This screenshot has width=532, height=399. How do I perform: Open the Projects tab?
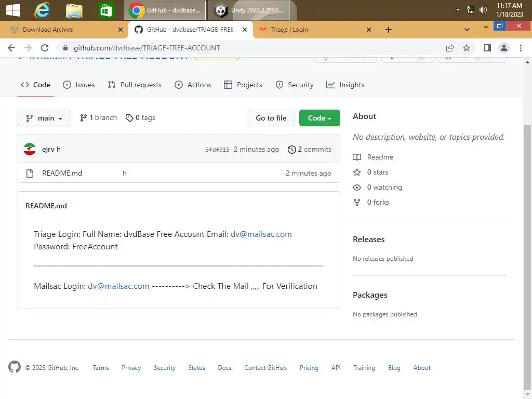pyautogui.click(x=243, y=85)
